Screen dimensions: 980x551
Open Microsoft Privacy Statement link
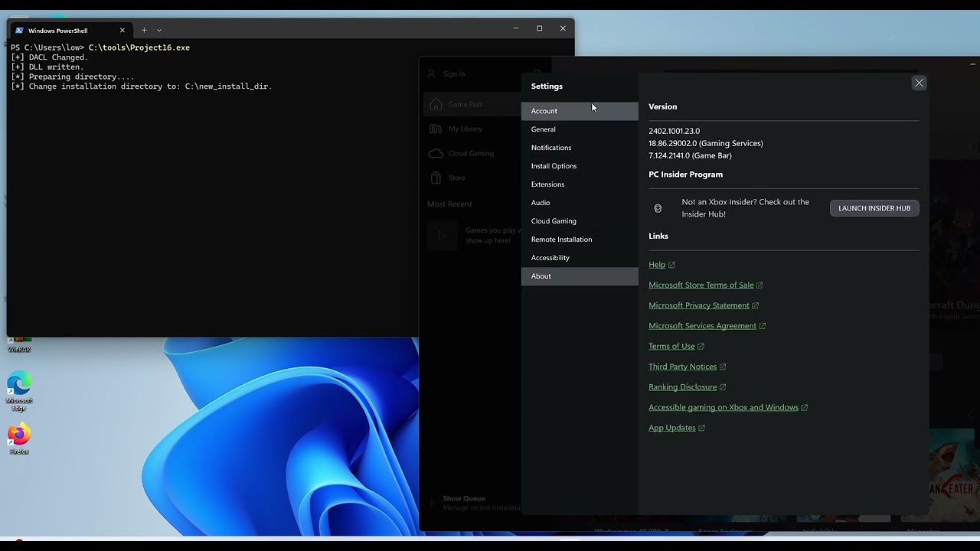point(699,305)
